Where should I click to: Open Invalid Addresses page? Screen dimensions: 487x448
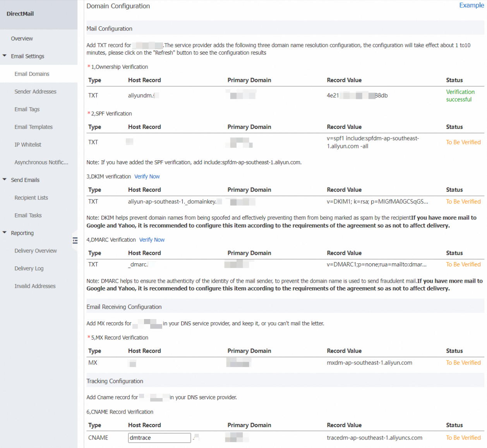tap(35, 286)
